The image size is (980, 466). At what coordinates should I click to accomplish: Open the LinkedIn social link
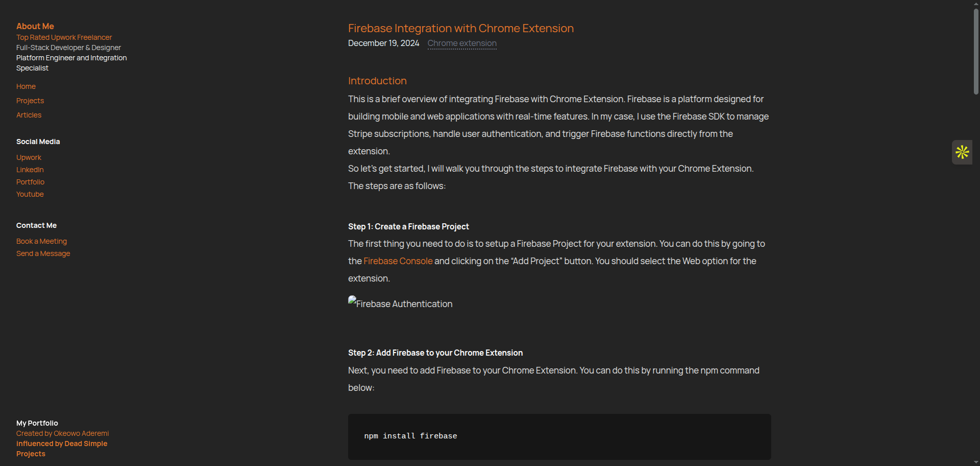coord(30,170)
